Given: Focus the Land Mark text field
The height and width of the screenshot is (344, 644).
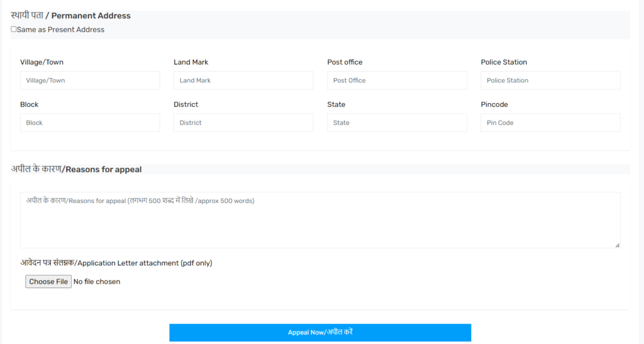Looking at the screenshot, I should pos(243,80).
